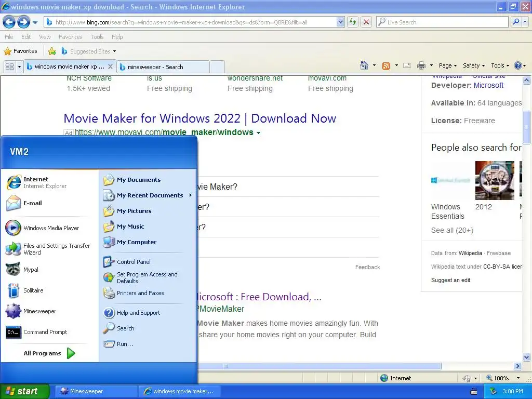
Task: Switch to minesweeper - Search tab
Action: click(x=163, y=67)
